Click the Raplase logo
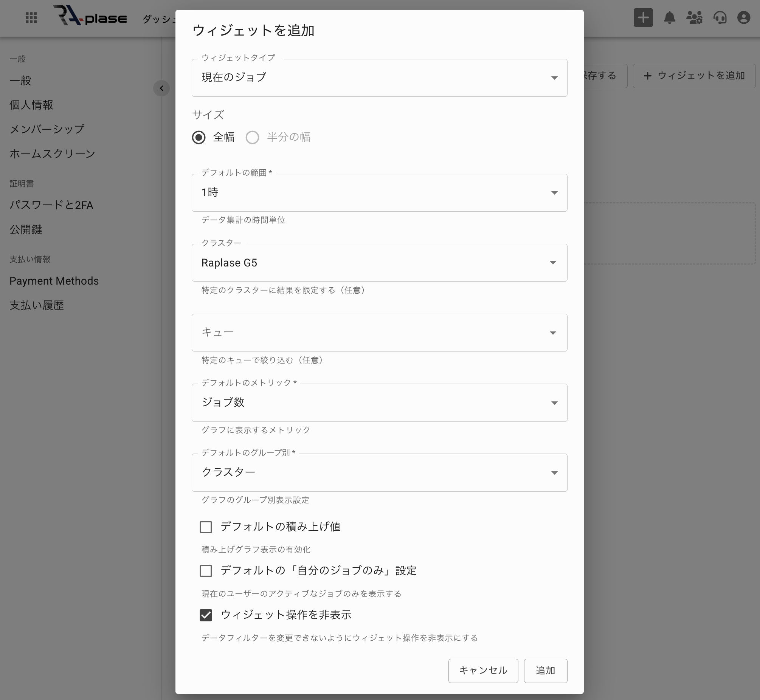This screenshot has height=700, width=760. (90, 17)
